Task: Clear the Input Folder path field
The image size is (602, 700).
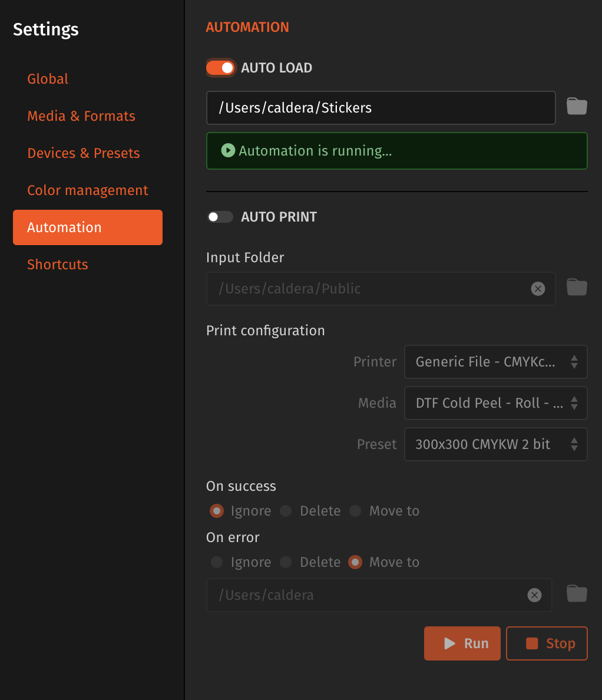Action: coord(538,289)
